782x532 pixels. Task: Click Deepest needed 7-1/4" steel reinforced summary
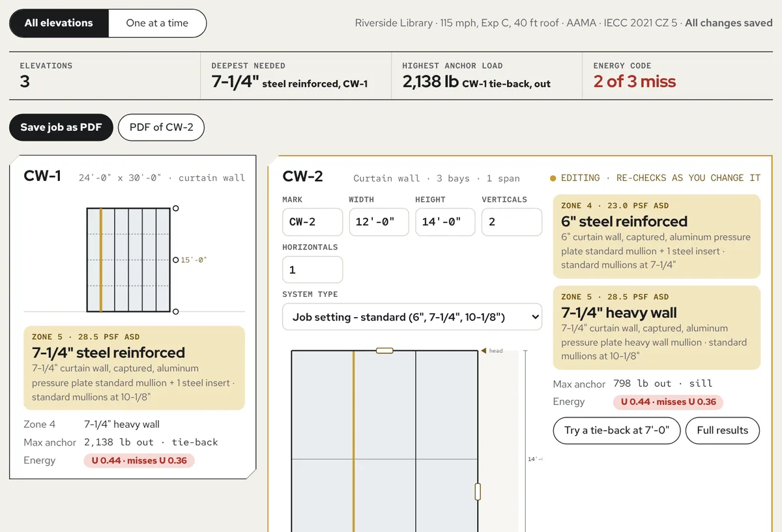coord(289,81)
